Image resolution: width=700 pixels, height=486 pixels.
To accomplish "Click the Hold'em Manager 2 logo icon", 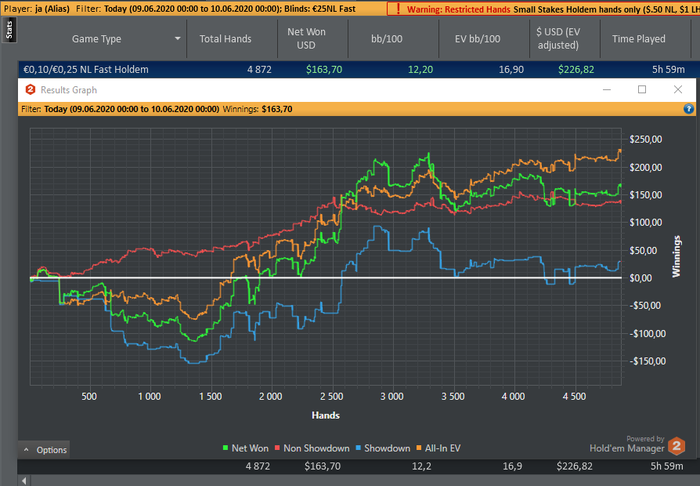I will 677,446.
